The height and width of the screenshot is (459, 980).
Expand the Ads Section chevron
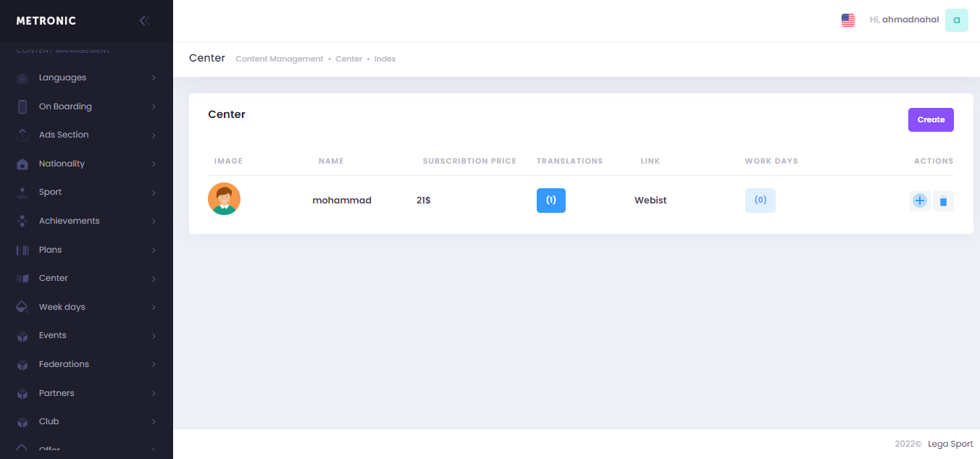point(154,135)
